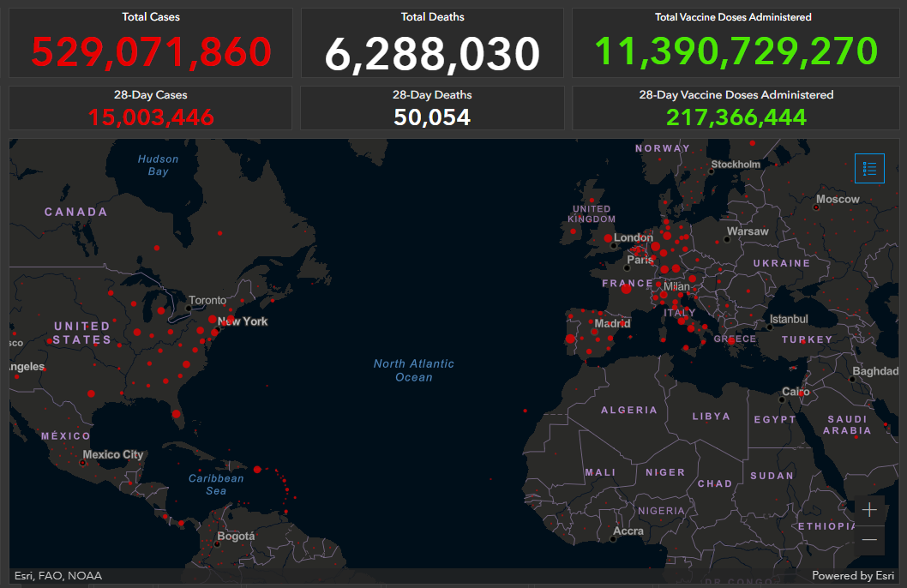Select the Total Deaths figure 6,288,030
907x588 pixels.
tap(432, 54)
